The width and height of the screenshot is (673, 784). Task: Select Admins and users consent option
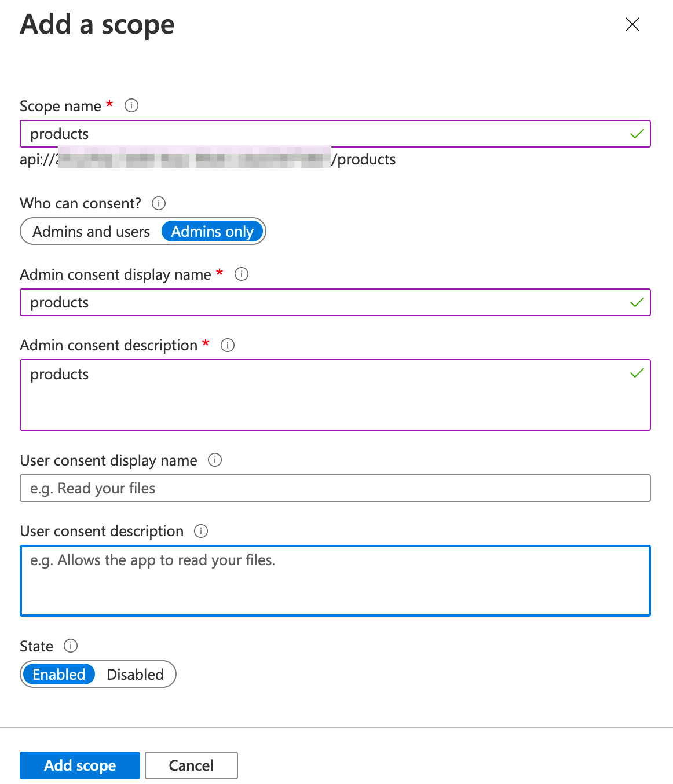click(92, 232)
